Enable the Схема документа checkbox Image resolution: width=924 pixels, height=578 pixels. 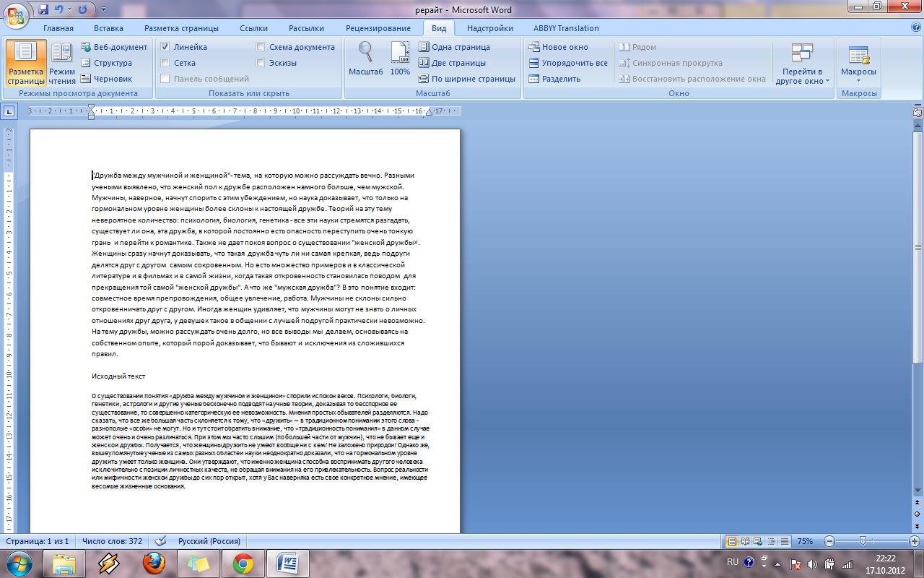261,47
